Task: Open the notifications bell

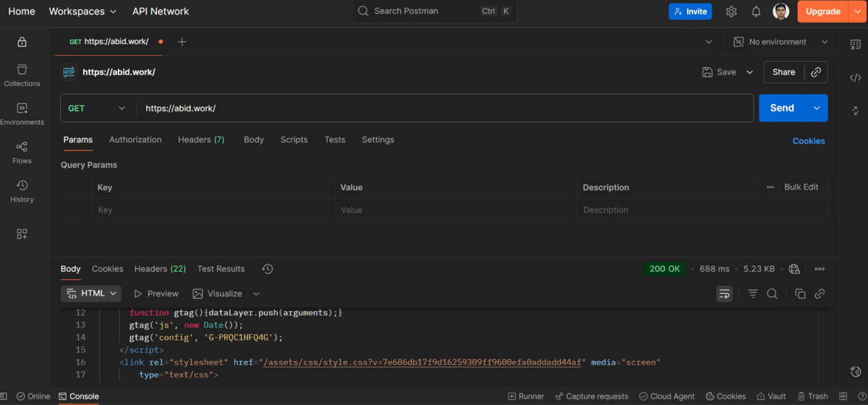Action: click(x=756, y=12)
